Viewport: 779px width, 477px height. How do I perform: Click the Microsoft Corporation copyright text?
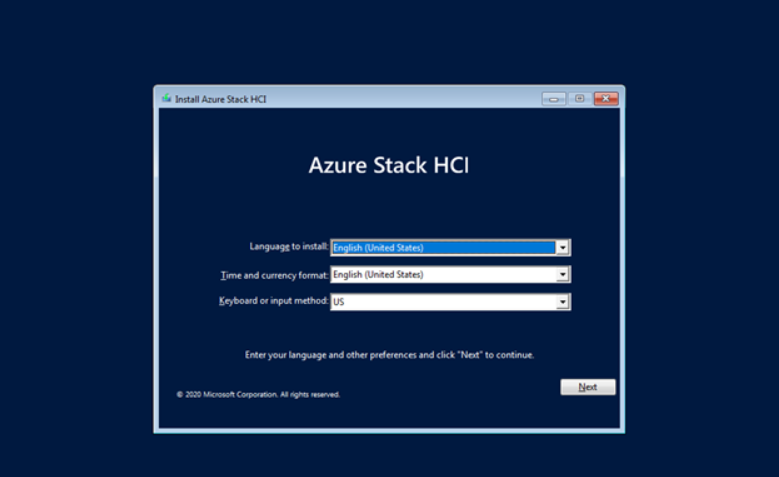tap(258, 395)
